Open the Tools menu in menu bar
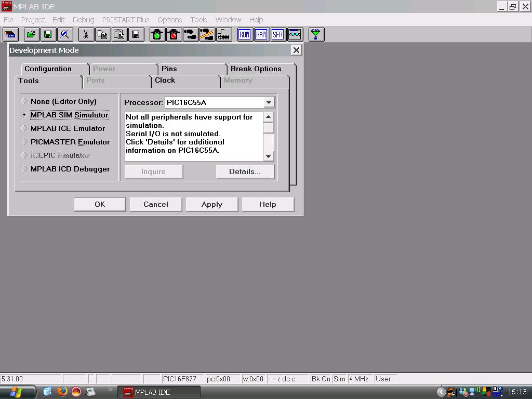 click(x=198, y=20)
